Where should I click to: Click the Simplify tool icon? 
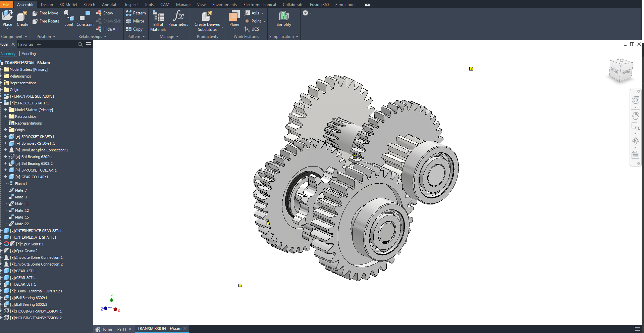(x=284, y=16)
